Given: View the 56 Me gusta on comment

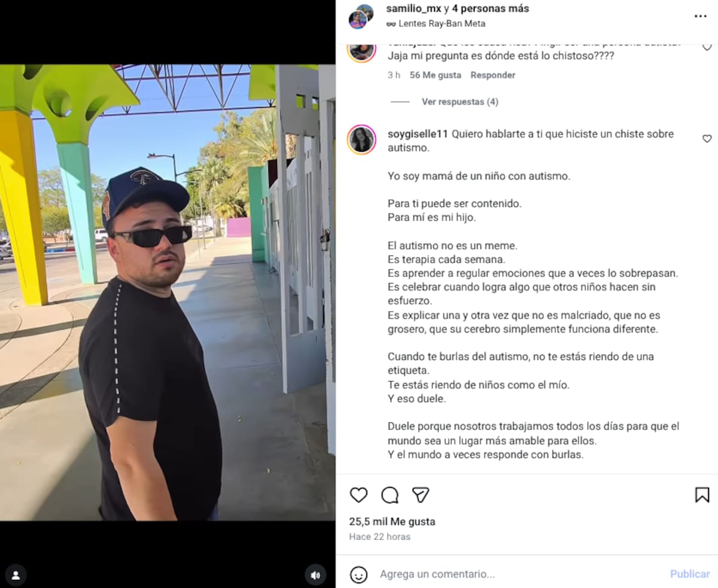Looking at the screenshot, I should (435, 75).
